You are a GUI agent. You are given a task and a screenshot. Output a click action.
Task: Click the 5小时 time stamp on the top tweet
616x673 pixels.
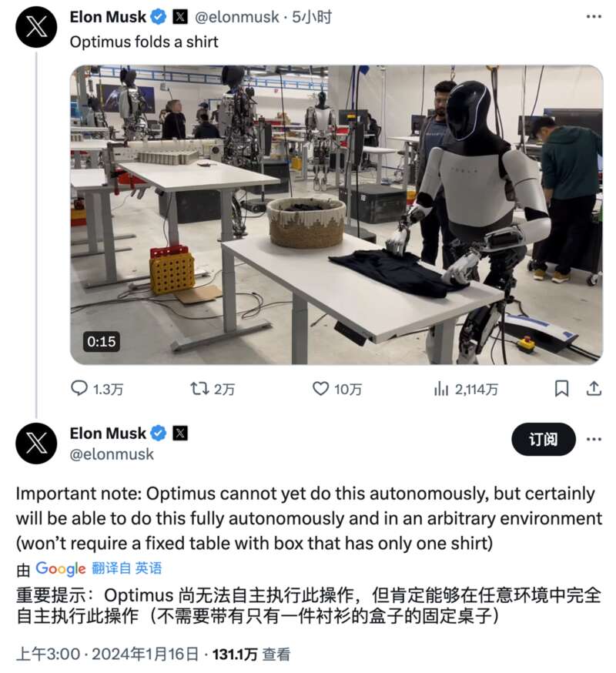[312, 17]
